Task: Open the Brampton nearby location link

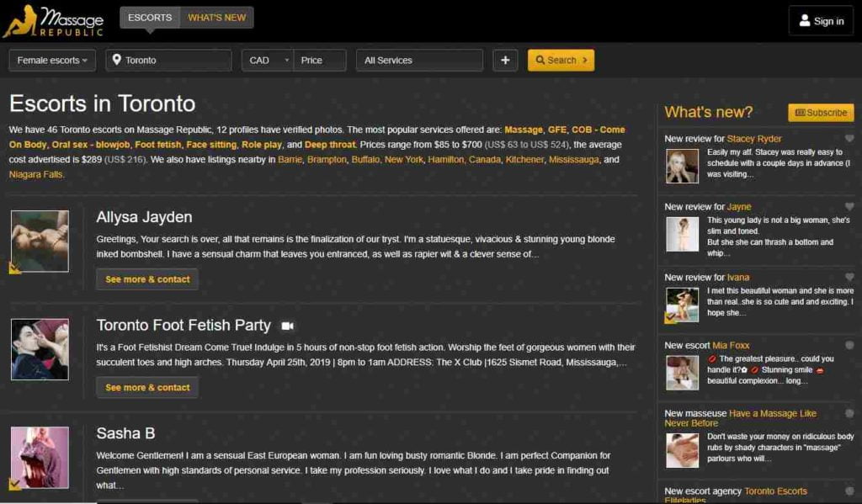Action: [x=327, y=159]
